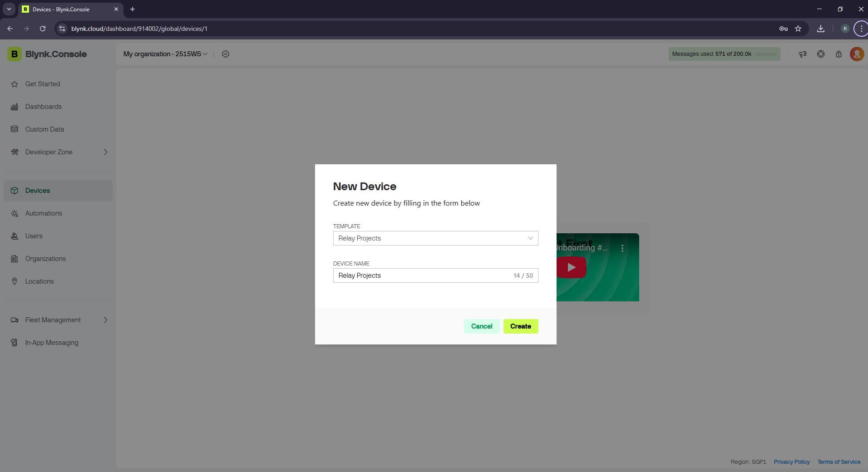The width and height of the screenshot is (868, 472).
Task: Open the user profile avatar
Action: click(x=857, y=54)
